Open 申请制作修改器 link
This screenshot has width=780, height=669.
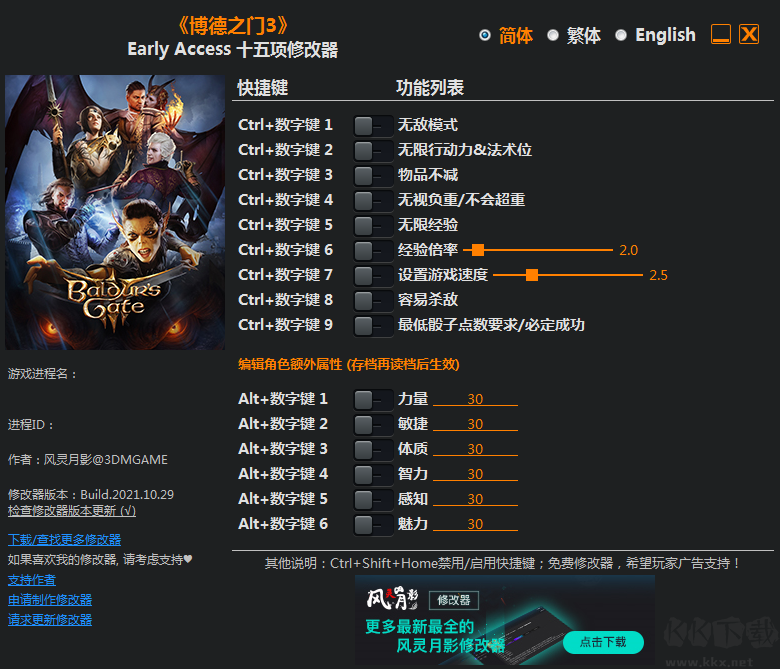50,600
